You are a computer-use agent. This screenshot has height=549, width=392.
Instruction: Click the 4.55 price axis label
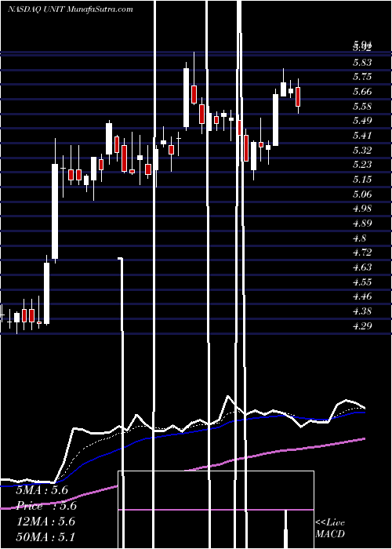click(362, 282)
